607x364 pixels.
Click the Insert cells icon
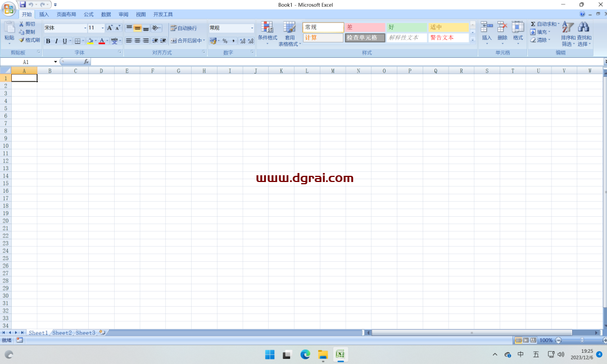click(x=487, y=28)
